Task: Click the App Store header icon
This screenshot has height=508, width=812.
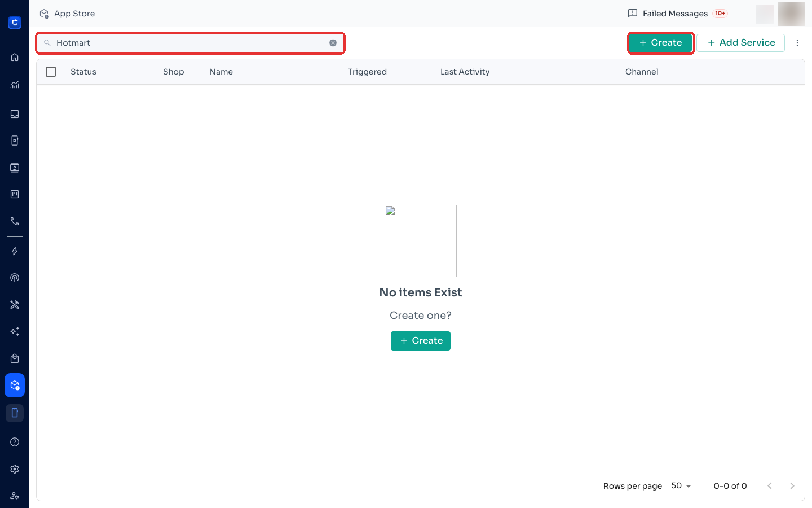Action: tap(44, 14)
